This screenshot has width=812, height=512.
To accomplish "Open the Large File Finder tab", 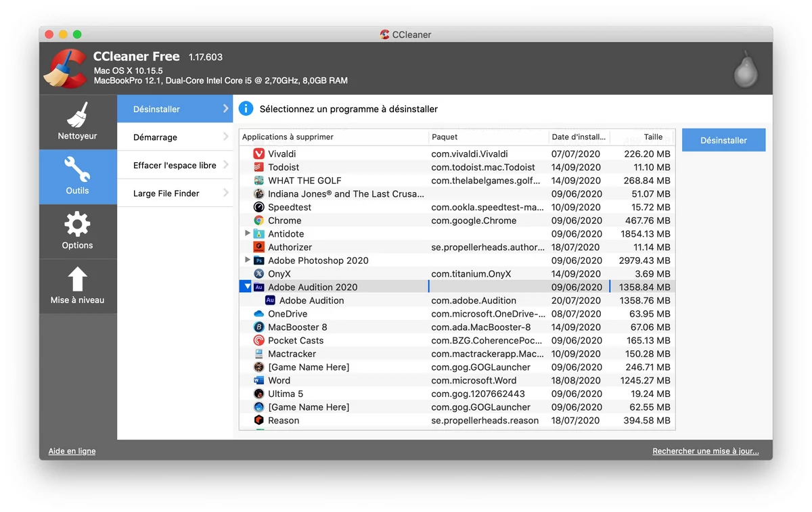I will pyautogui.click(x=175, y=193).
